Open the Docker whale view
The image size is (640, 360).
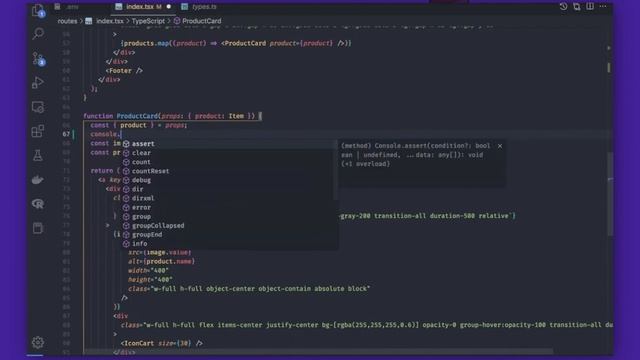[x=38, y=180]
